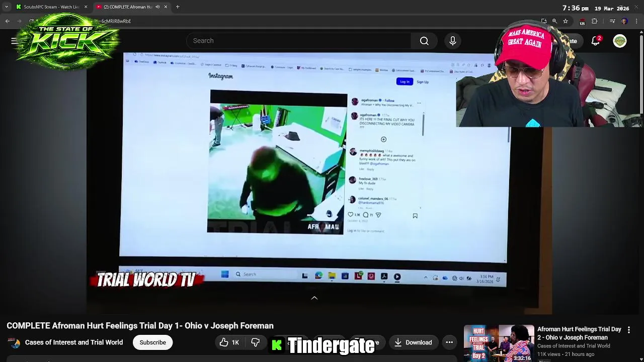The height and width of the screenshot is (362, 644).
Task: Go forward with the browser forward arrow
Action: (19, 21)
